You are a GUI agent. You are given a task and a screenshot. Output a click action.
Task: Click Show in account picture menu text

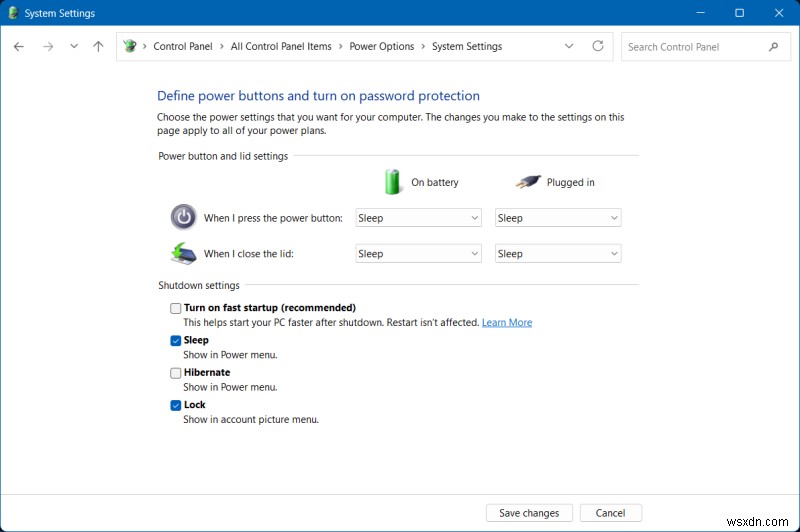[251, 419]
